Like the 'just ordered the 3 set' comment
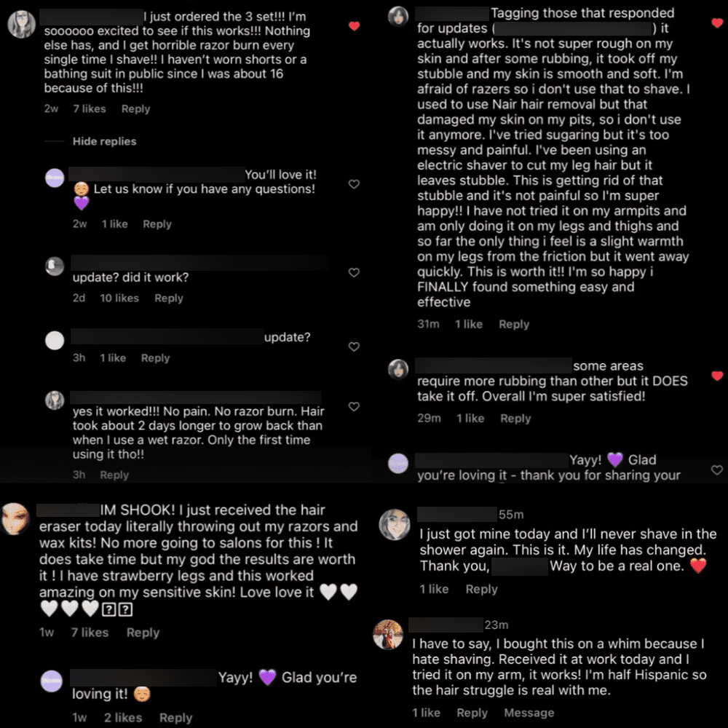728x728 pixels. [354, 26]
